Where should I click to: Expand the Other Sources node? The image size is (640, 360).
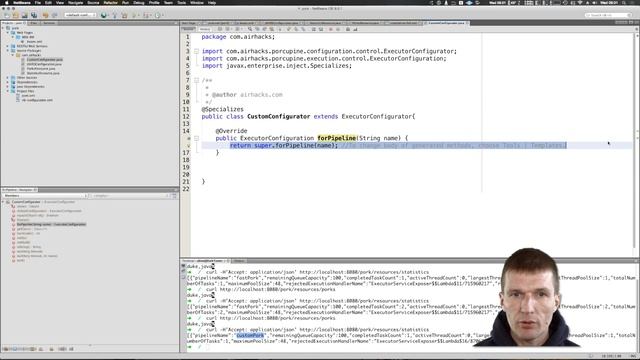pos(7,78)
